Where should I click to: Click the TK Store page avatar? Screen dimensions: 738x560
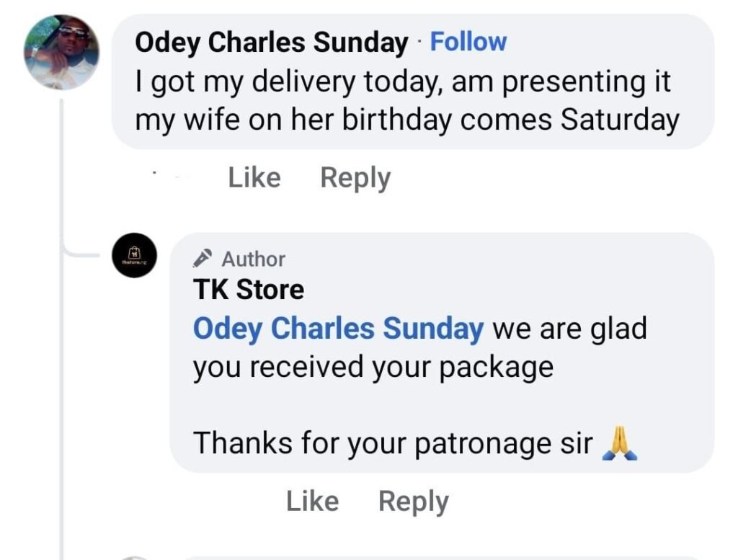click(x=134, y=255)
